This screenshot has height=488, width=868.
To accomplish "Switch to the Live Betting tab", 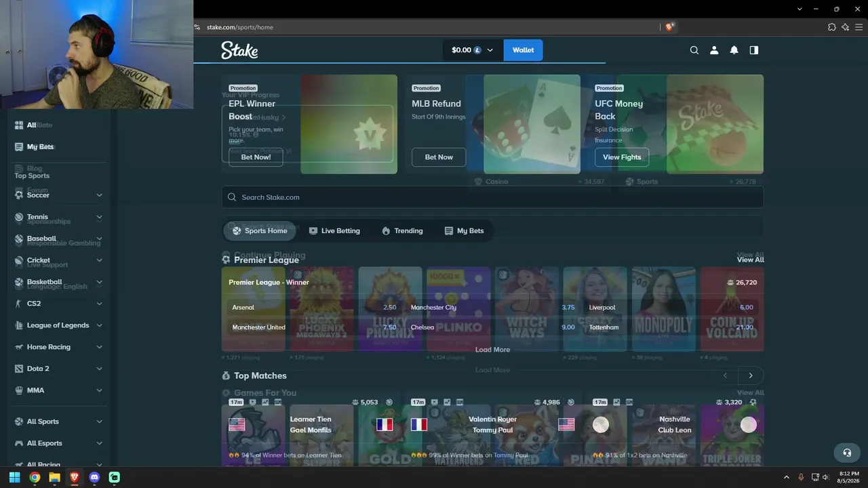I will click(334, 231).
